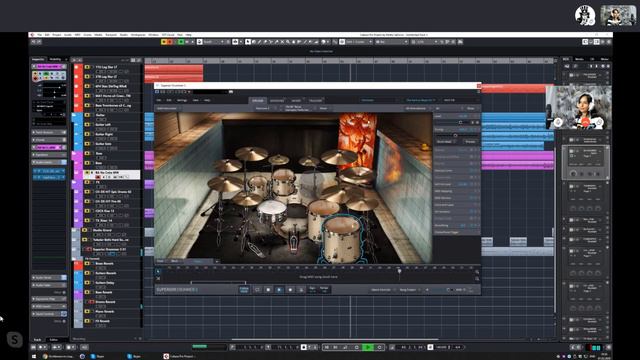
Task: Click the yellow button on Bass Reverb track
Action: [x=87, y=292]
